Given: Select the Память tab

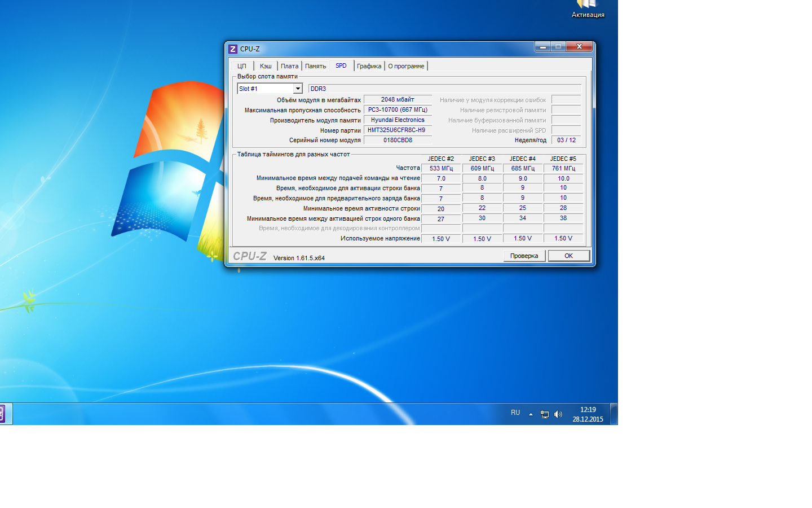Looking at the screenshot, I should tap(315, 66).
